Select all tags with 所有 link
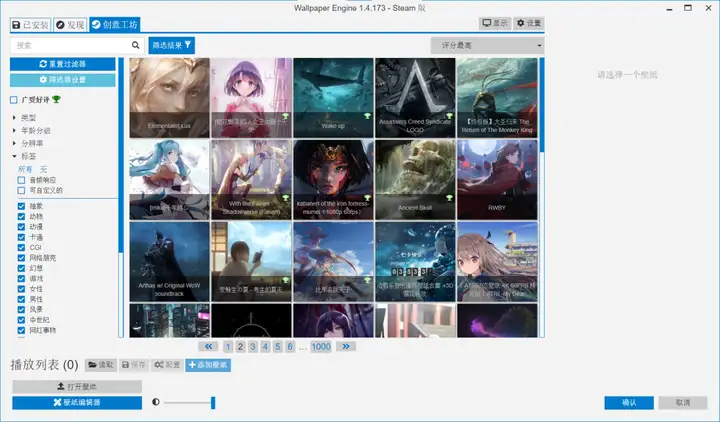This screenshot has width=720, height=422. click(x=25, y=169)
